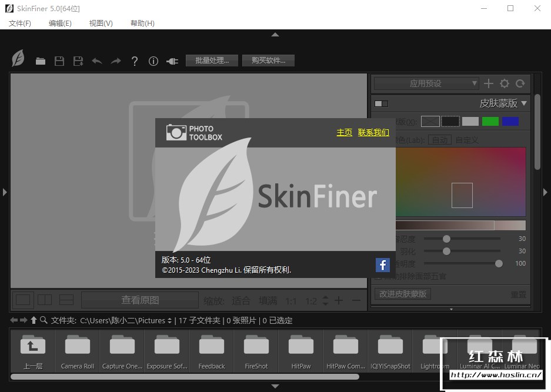Go up one folder level arrow

pyautogui.click(x=34, y=320)
